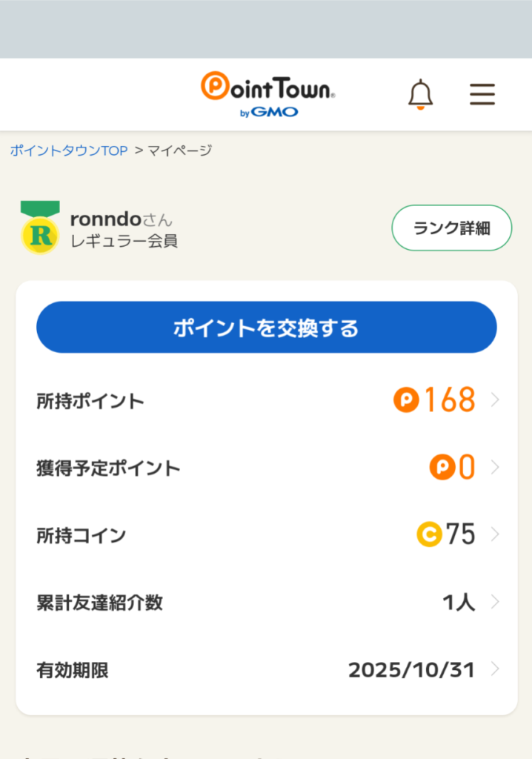Click the PointTown by GMO logo
532x759 pixels.
267,94
